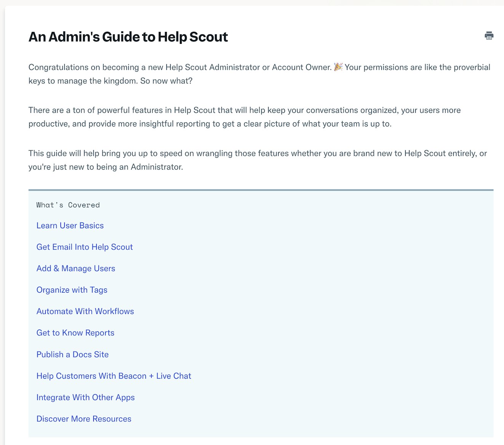Click the divider line above What's Covered
Image resolution: width=504 pixels, height=445 pixels.
(x=261, y=190)
